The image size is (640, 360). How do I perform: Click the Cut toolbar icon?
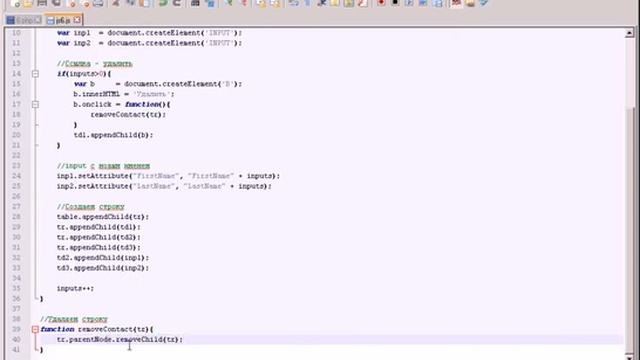tap(116, 3)
